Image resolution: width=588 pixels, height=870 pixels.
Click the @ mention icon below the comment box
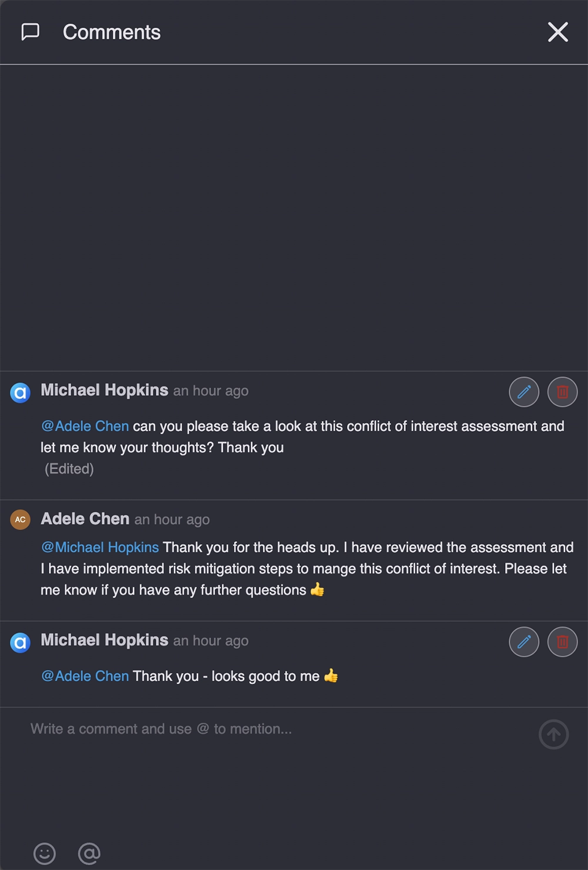click(88, 854)
